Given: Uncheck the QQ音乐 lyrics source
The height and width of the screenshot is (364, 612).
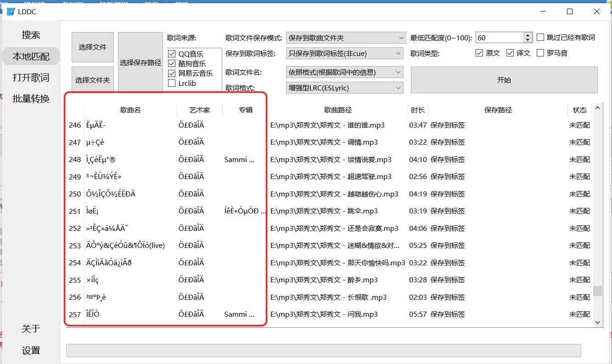Looking at the screenshot, I should coord(172,54).
